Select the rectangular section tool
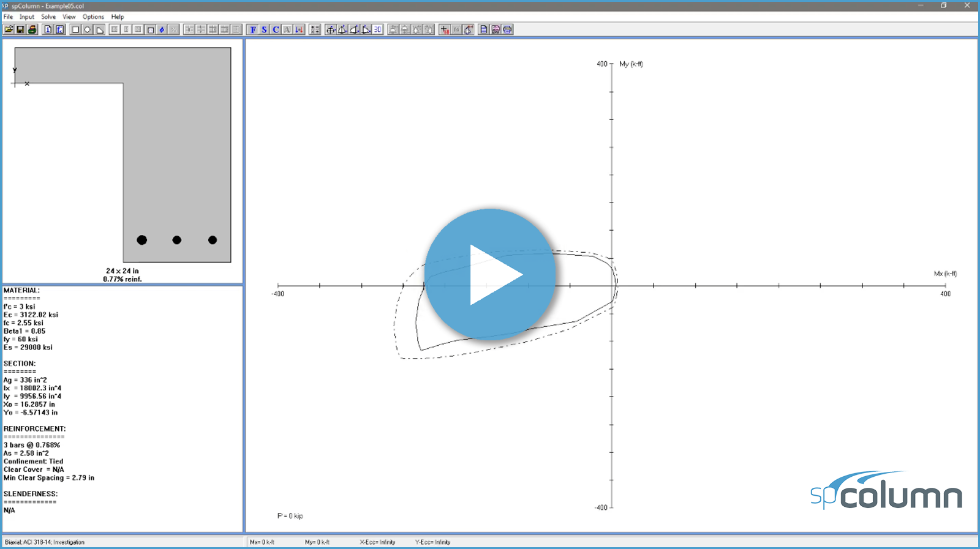Screen dimensions: 980x549 pyautogui.click(x=76, y=29)
